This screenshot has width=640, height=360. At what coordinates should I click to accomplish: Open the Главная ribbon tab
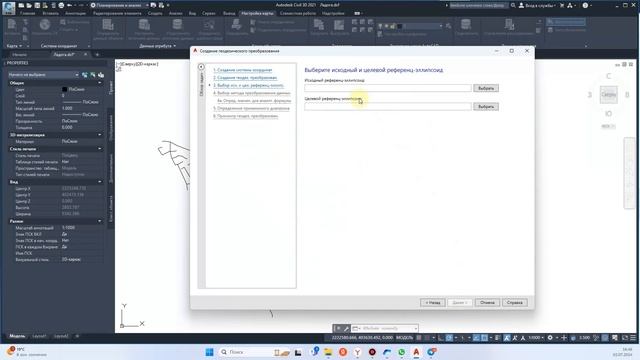click(28, 13)
